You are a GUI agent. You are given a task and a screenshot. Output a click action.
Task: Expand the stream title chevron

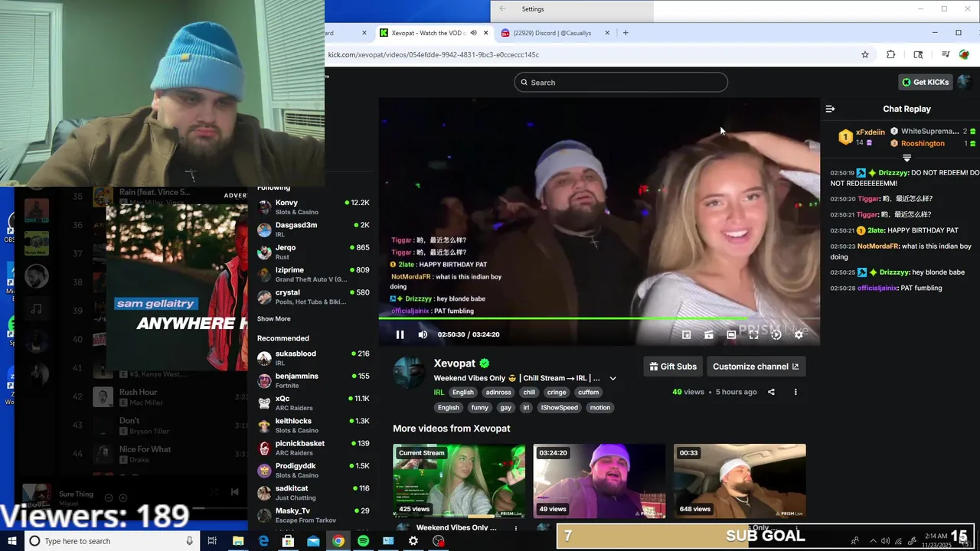tap(612, 378)
